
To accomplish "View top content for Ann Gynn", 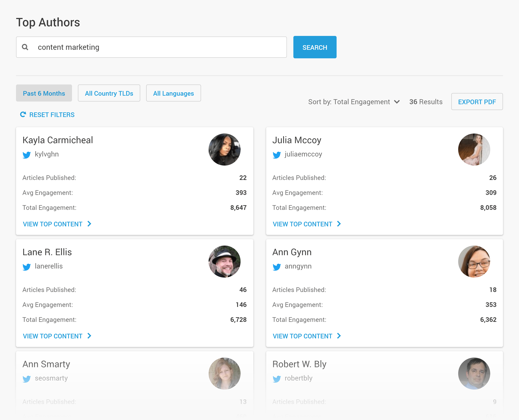I will click(307, 336).
